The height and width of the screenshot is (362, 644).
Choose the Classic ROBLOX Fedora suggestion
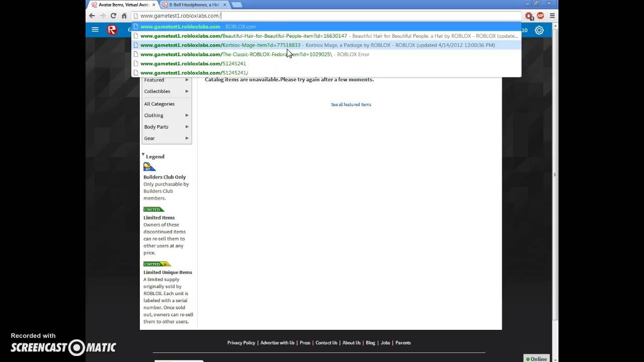326,54
